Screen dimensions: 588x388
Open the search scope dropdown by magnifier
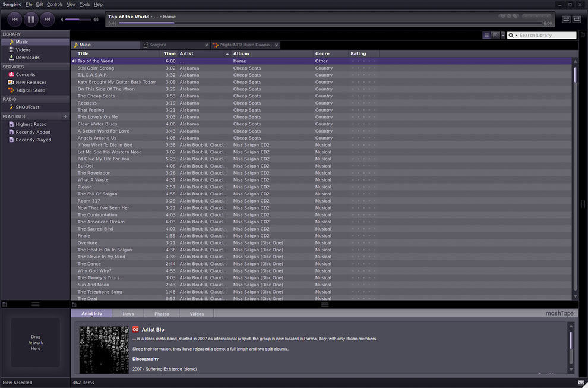[x=513, y=35]
